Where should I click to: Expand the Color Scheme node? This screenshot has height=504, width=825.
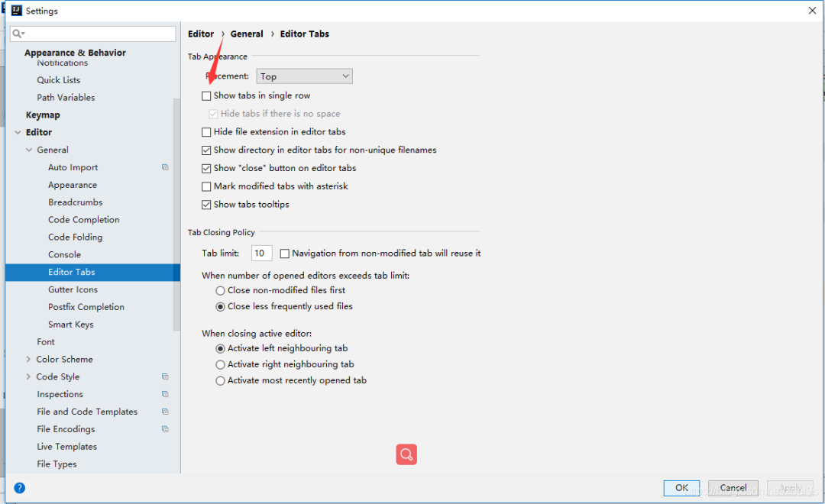point(28,360)
